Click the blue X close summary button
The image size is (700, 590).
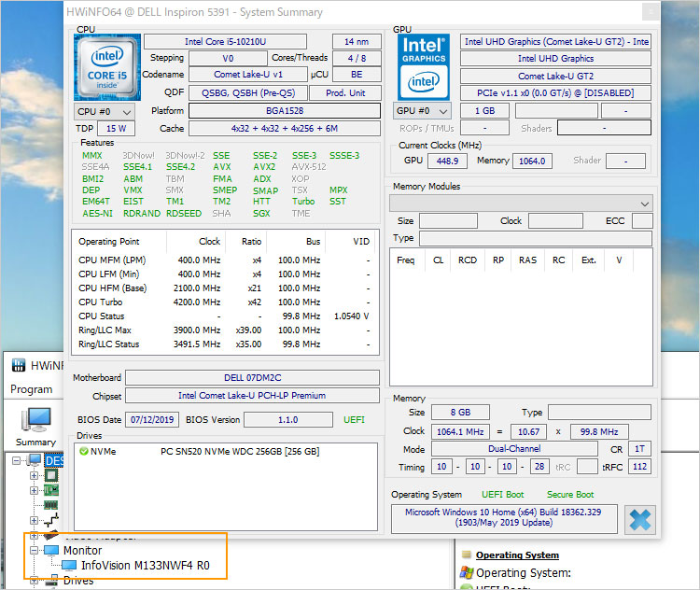(x=639, y=519)
